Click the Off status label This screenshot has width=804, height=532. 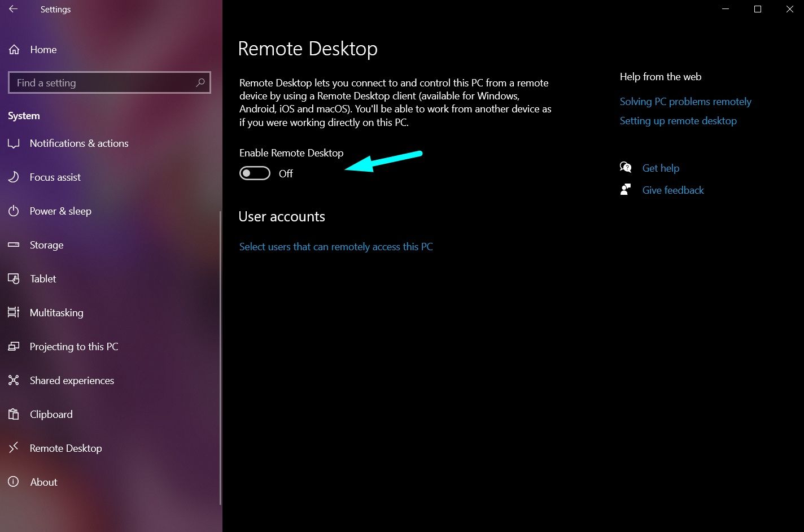pos(286,174)
